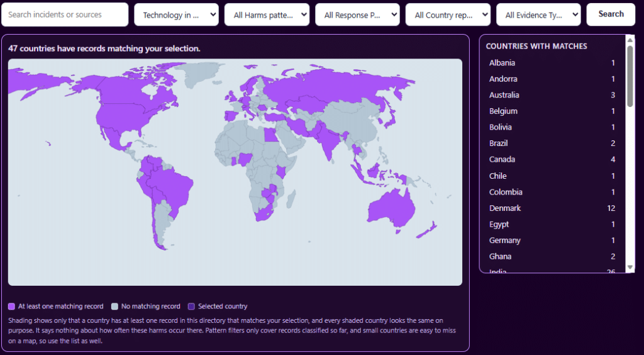644x355 pixels.
Task: Select Denmark with 12 matches
Action: (552, 208)
